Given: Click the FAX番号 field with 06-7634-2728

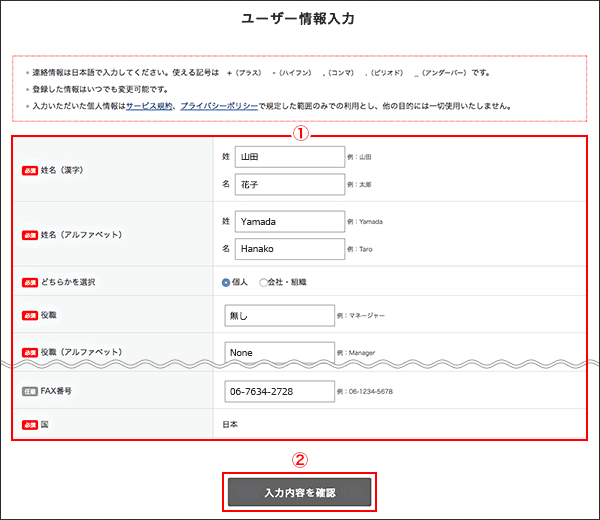Looking at the screenshot, I should (279, 391).
